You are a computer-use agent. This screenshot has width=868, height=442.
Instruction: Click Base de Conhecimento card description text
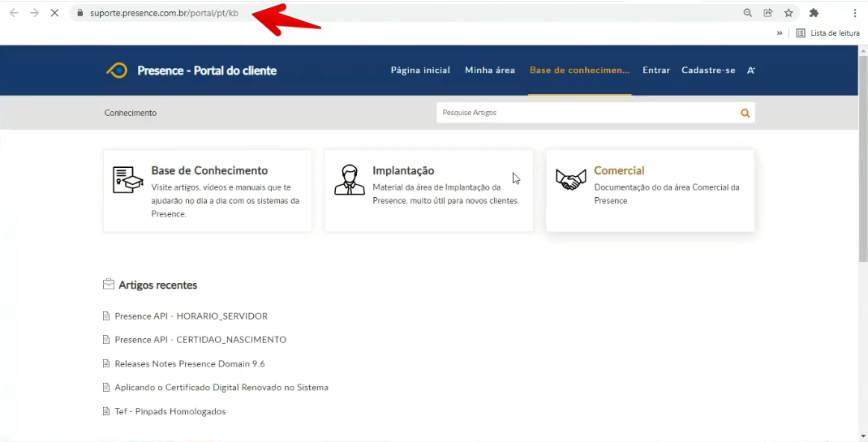[x=226, y=201]
